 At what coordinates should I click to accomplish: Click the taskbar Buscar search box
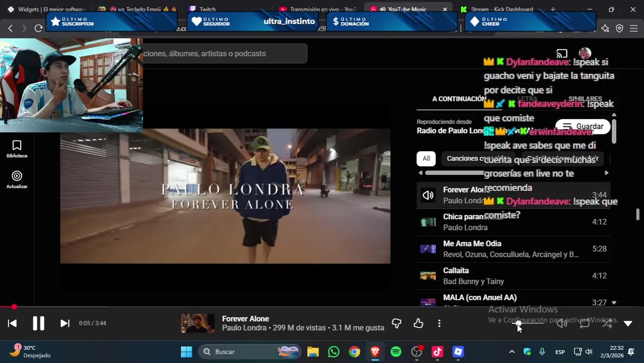click(x=250, y=351)
